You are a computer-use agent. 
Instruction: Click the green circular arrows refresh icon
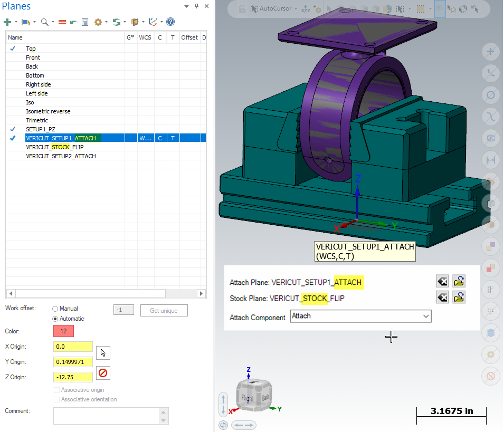[x=116, y=22]
